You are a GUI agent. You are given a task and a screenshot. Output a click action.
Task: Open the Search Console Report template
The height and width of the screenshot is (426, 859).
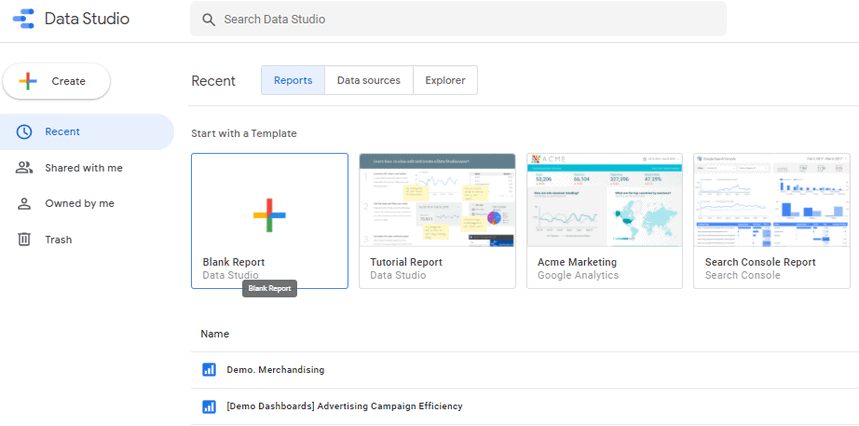click(x=771, y=200)
